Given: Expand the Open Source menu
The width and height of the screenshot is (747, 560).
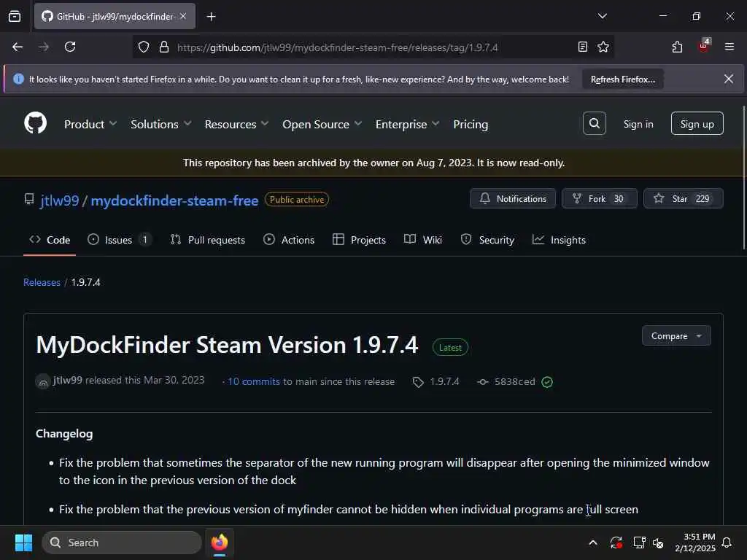Looking at the screenshot, I should (322, 124).
